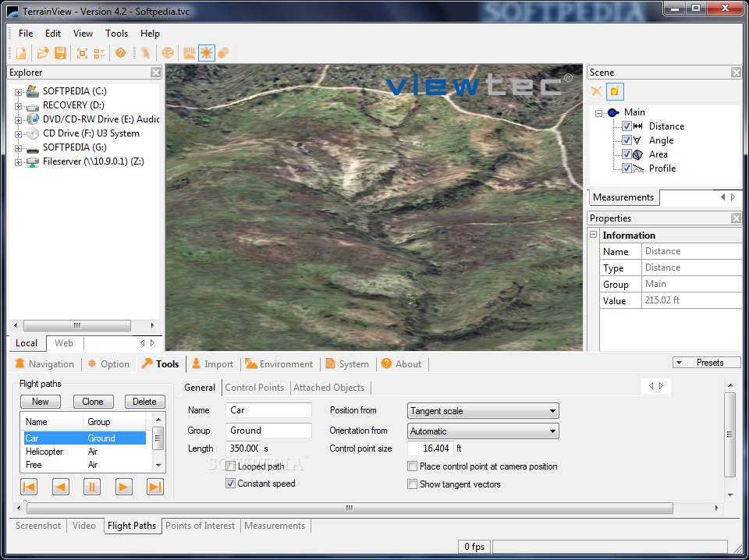Image resolution: width=749 pixels, height=560 pixels.
Task: Click the Delete flight path button
Action: point(145,402)
